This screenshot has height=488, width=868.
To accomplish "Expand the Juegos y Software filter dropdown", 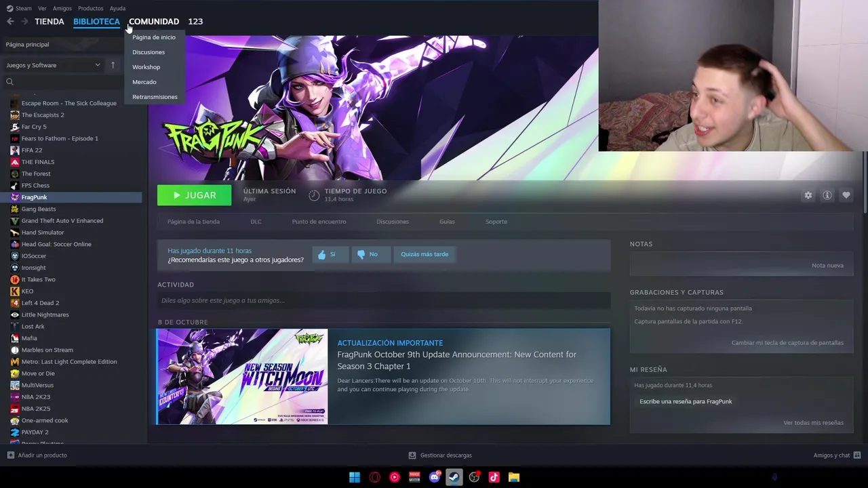I will pyautogui.click(x=53, y=65).
